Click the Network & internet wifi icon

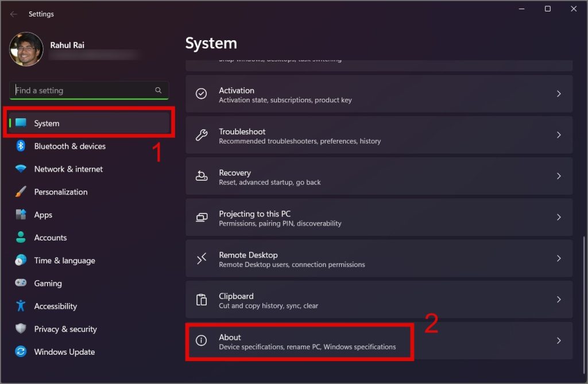point(21,169)
